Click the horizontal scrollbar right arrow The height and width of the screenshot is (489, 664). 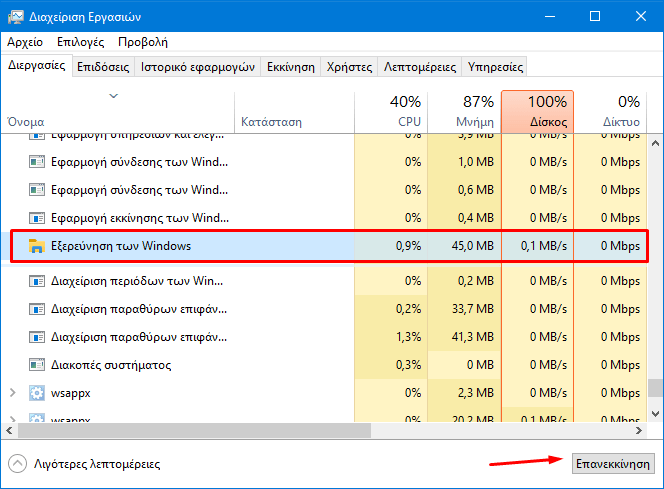tap(639, 431)
